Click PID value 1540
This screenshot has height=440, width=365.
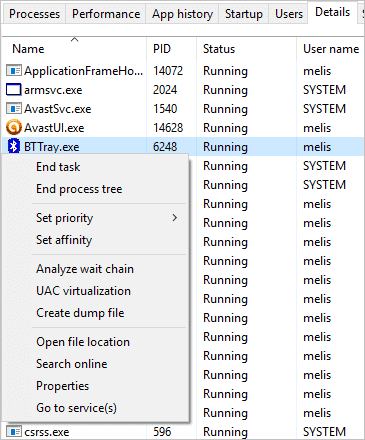coord(165,109)
